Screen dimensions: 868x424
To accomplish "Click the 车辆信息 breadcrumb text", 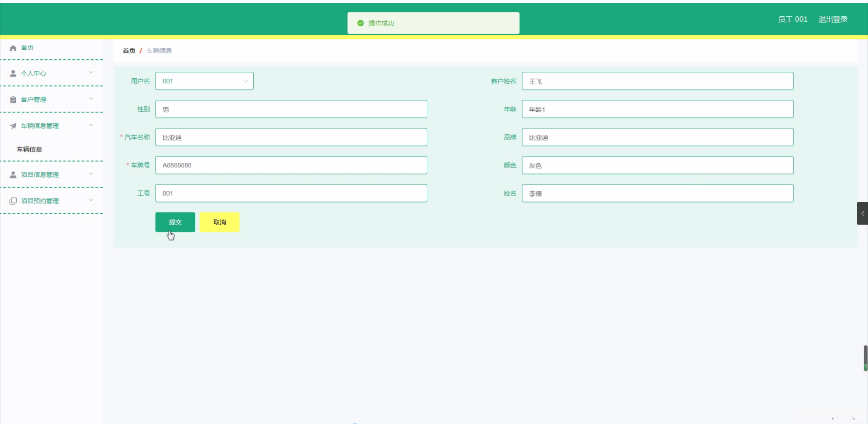I will coord(159,51).
